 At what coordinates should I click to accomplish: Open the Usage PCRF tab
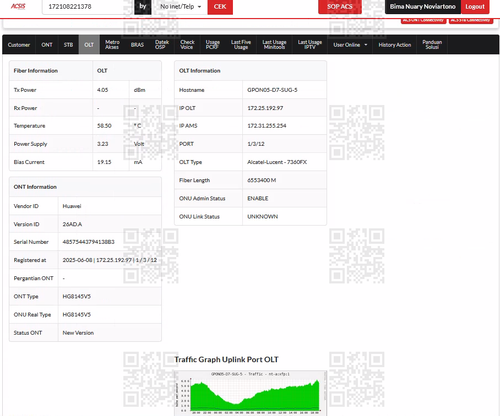(212, 45)
